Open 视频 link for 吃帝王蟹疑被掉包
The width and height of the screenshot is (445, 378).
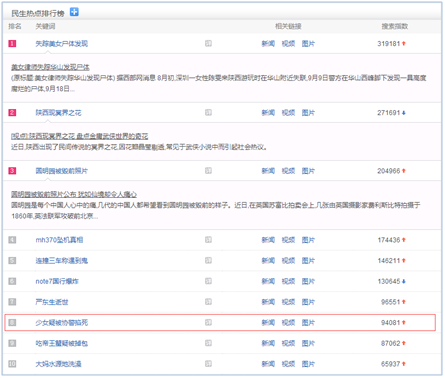tap(288, 343)
